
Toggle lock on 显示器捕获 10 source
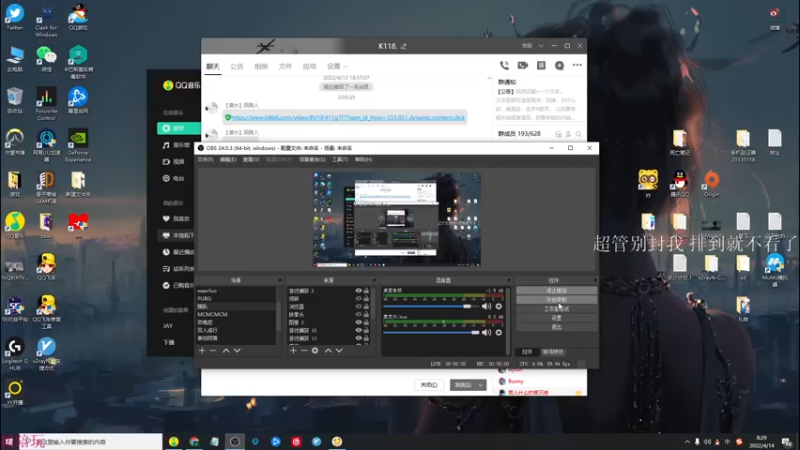click(x=366, y=330)
